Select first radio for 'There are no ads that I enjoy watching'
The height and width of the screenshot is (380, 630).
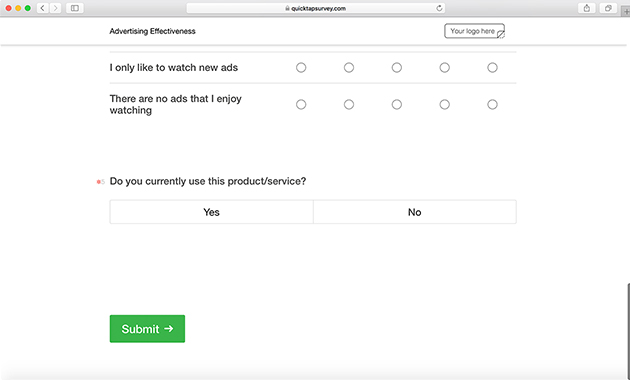pos(301,104)
